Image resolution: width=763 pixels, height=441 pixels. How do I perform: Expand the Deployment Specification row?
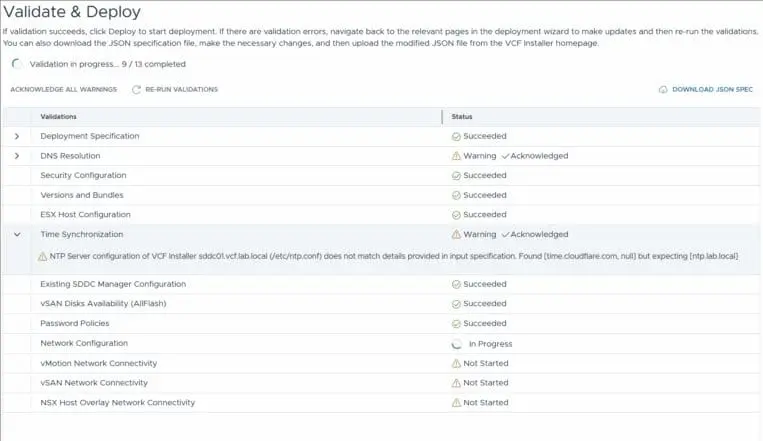[17, 136]
